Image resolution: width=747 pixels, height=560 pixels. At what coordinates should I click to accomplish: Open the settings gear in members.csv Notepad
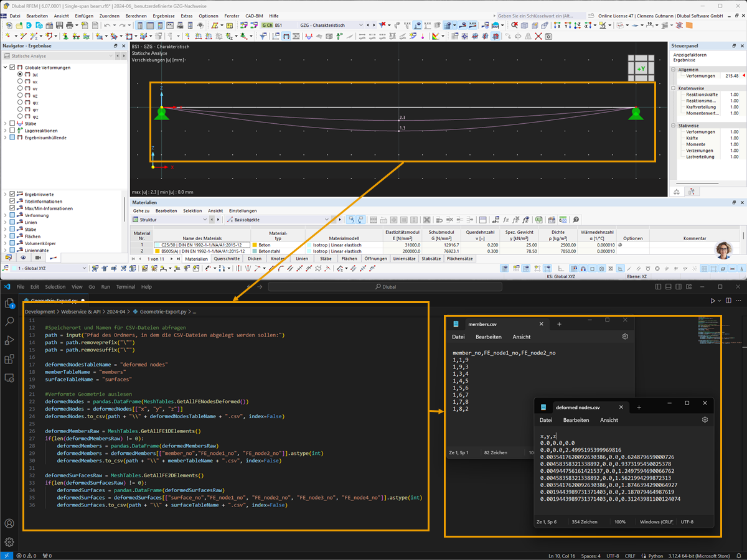[626, 336]
